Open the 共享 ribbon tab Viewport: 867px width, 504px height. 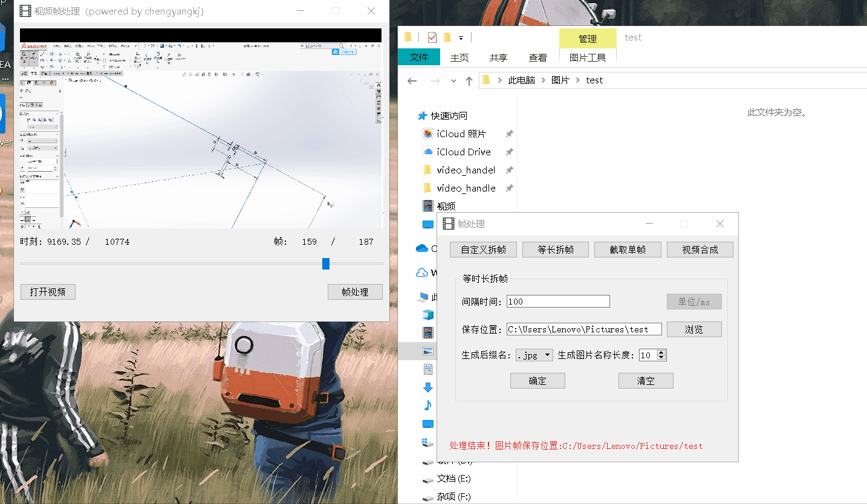pyautogui.click(x=499, y=58)
